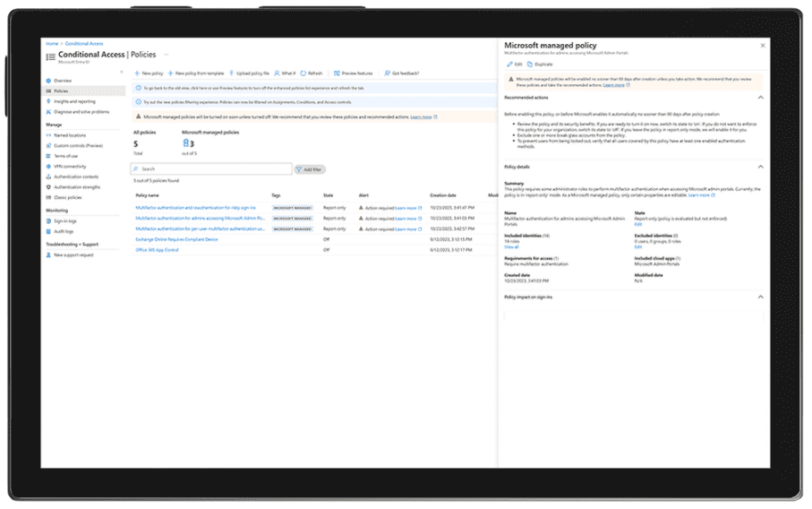Open Named locations
The image size is (812, 509).
[70, 135]
